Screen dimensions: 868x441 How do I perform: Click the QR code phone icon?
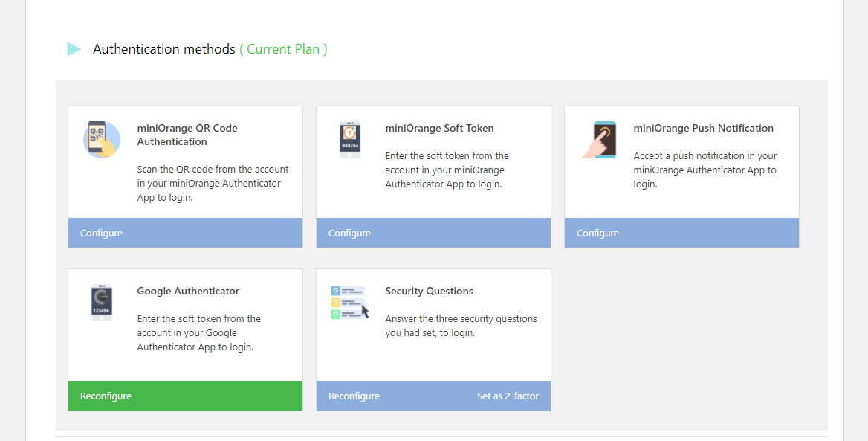[x=102, y=140]
